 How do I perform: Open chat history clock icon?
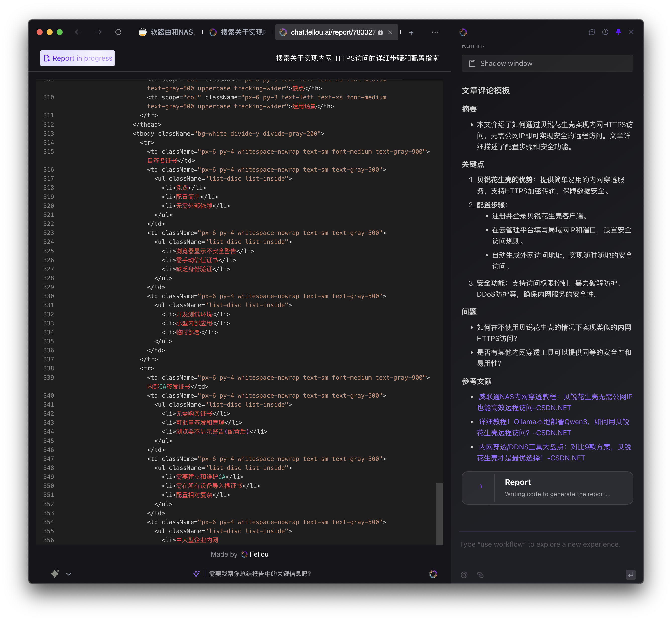pyautogui.click(x=605, y=32)
